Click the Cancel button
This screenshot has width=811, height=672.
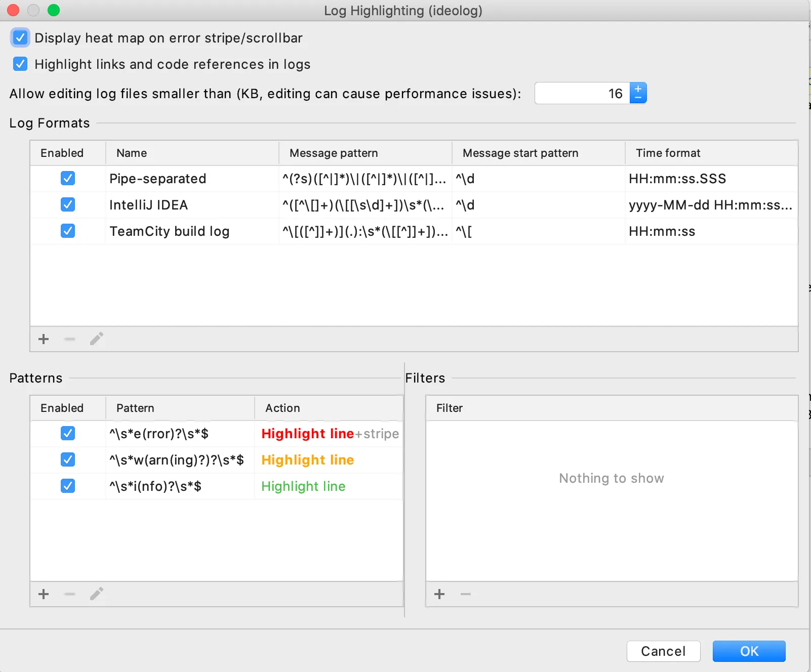(x=663, y=651)
